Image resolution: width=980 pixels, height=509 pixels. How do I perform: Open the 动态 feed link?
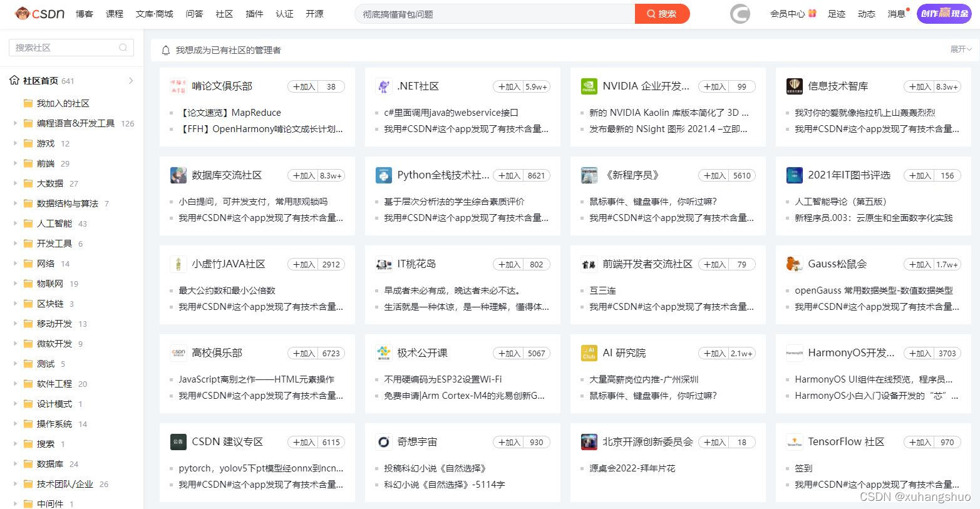[867, 14]
